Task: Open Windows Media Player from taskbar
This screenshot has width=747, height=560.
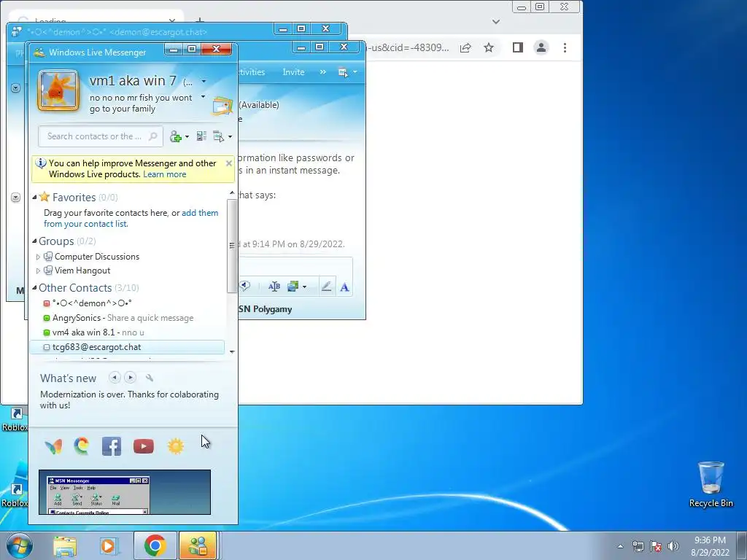Action: click(109, 546)
